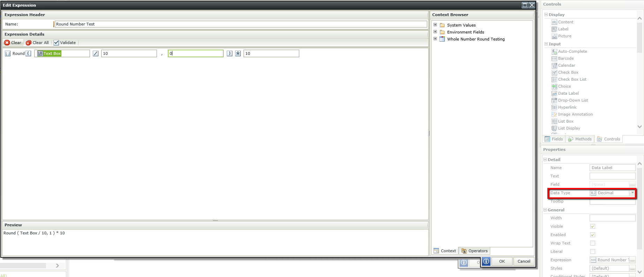Switch to the Context tab
Image resolution: width=644 pixels, height=277 pixels.
coord(445,251)
